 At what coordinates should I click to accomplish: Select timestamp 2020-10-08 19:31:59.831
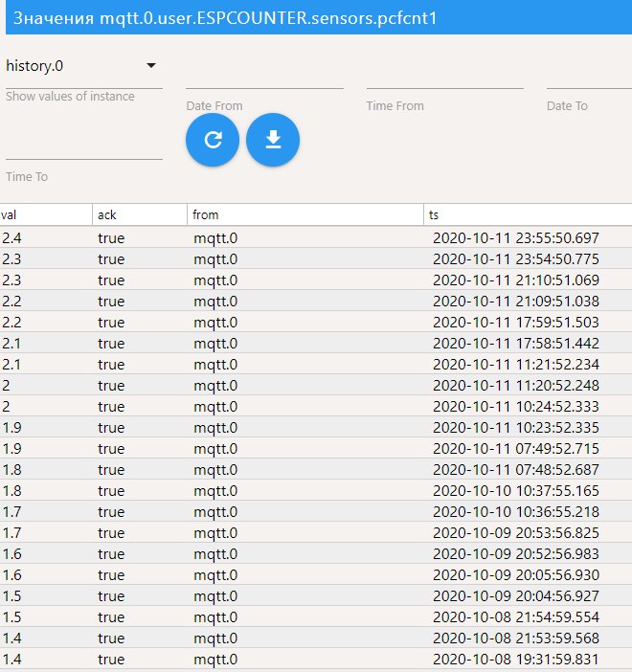coord(516,660)
